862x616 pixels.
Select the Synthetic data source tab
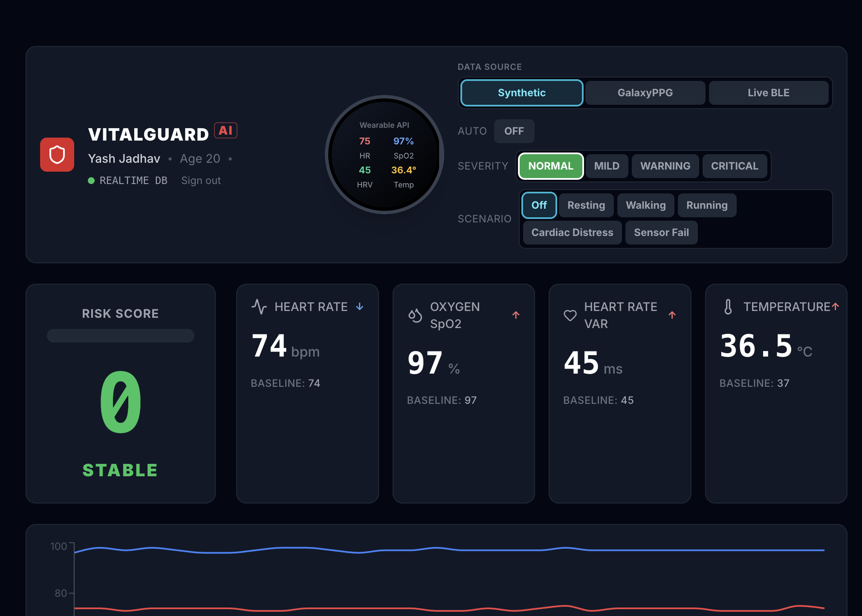pos(521,93)
